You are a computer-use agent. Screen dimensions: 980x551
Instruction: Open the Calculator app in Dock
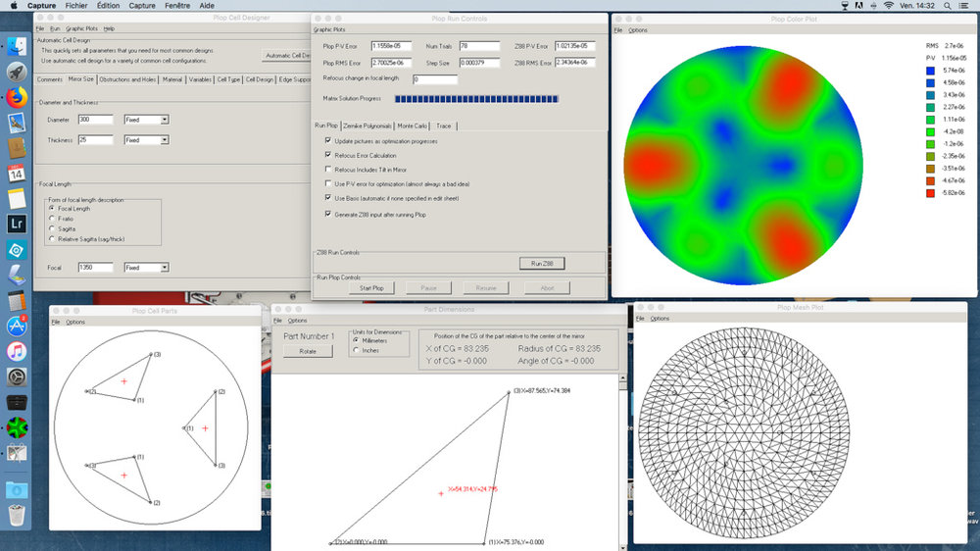point(17,301)
